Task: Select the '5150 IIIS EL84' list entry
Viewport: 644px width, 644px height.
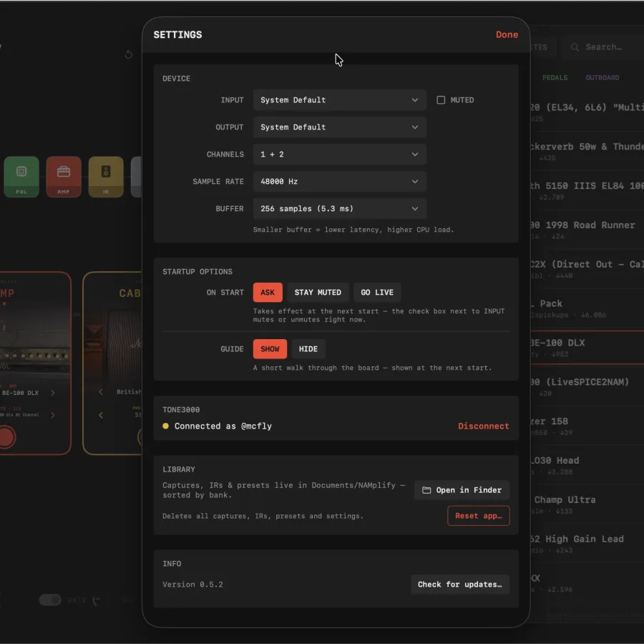Action: (587, 190)
